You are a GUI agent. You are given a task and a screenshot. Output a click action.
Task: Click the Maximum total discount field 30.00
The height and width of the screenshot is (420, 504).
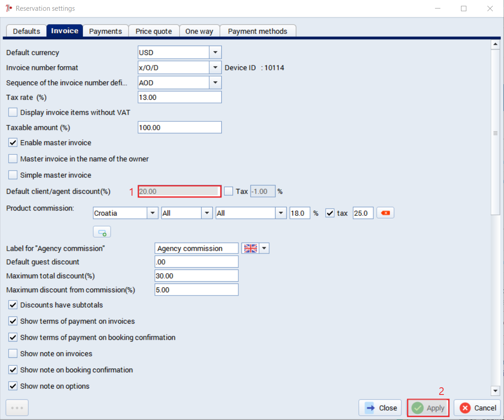[196, 276]
